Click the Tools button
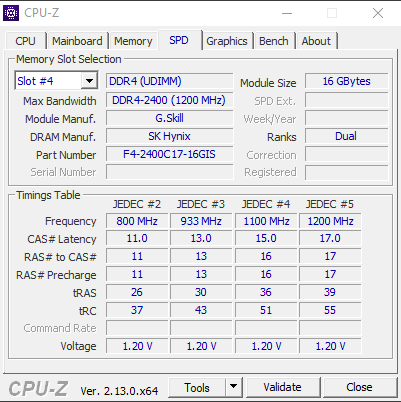401x402 pixels. pyautogui.click(x=197, y=387)
